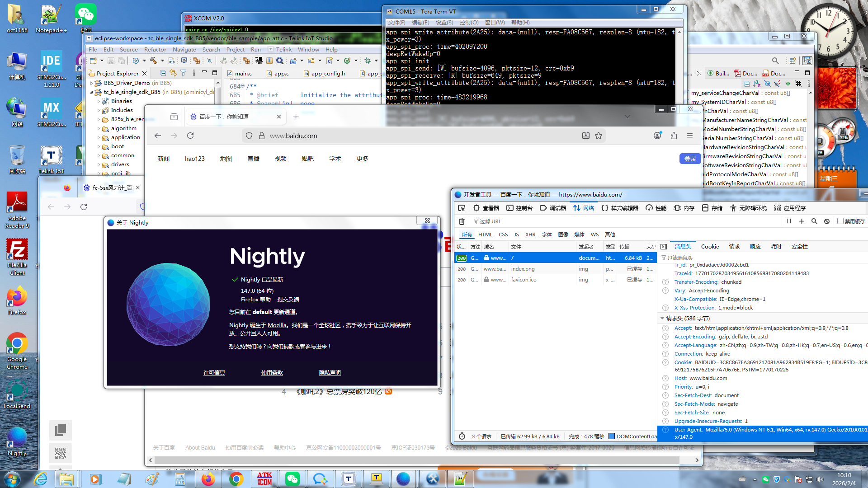This screenshot has height=488, width=868.
Task: Clear network log with trash icon
Action: (x=462, y=221)
